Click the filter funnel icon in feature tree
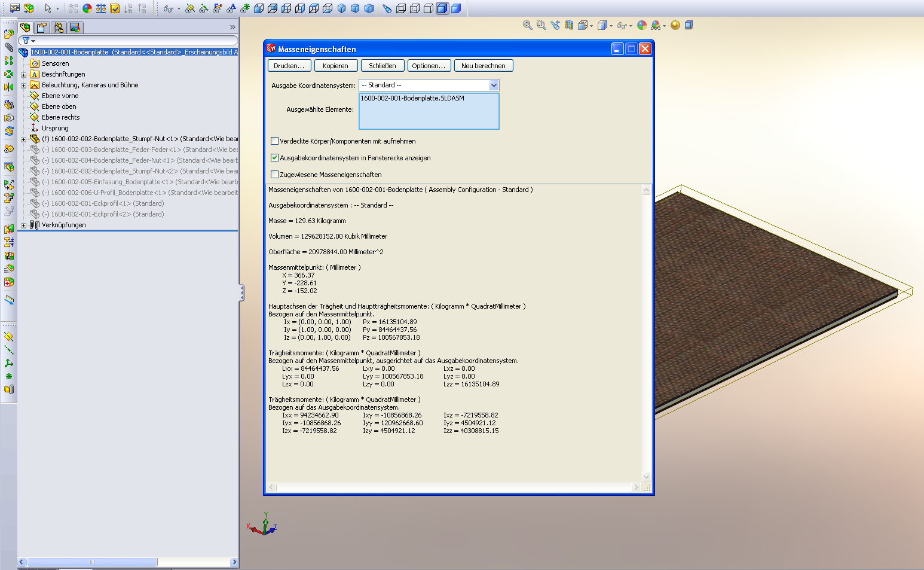924x570 pixels. tap(26, 41)
